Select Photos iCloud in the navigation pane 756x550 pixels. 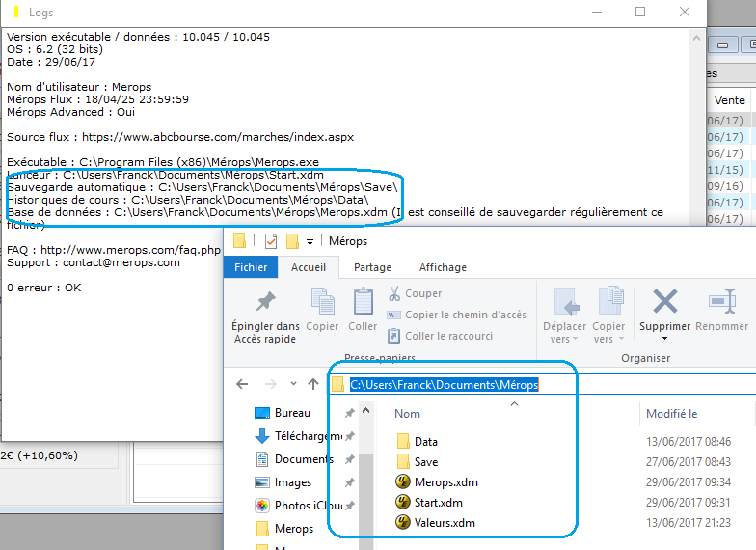click(298, 506)
